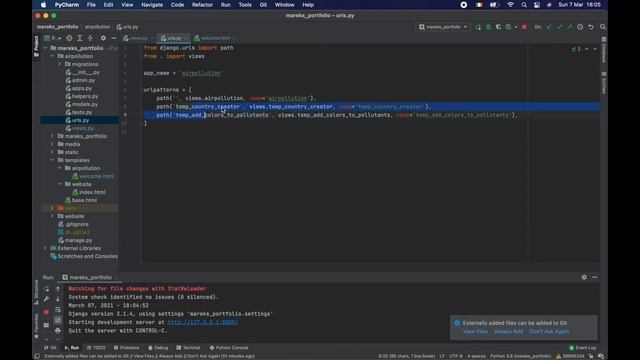Run with coverage from toolbar
This screenshot has width=640, height=360.
pyautogui.click(x=498, y=27)
